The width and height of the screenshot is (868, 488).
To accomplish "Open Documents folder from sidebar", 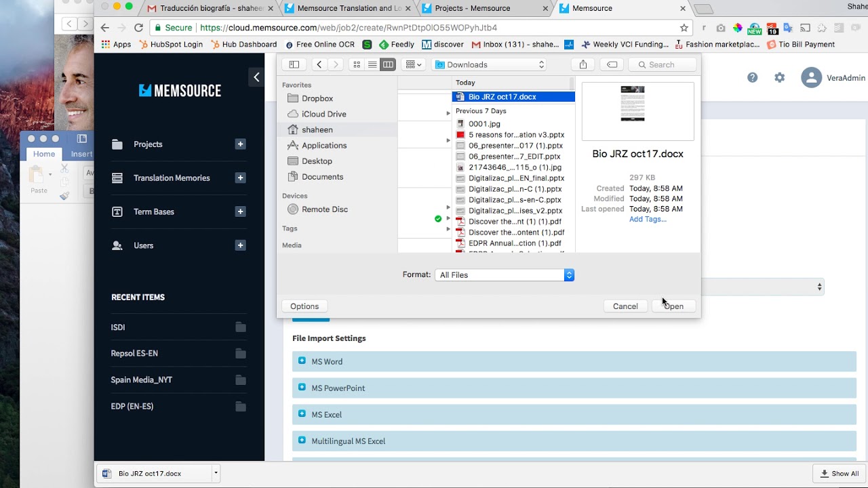I will 322,176.
